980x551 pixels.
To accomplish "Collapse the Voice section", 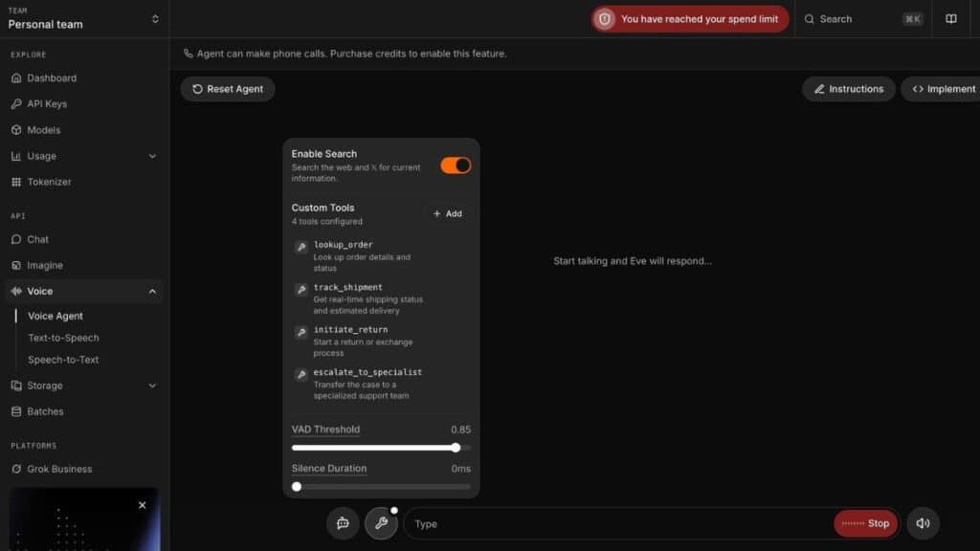I will tap(152, 291).
